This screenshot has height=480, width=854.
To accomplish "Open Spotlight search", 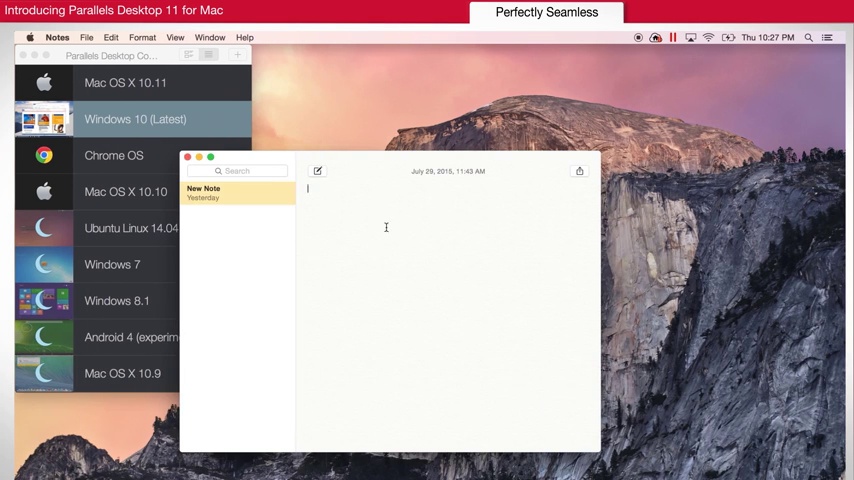I will 809,38.
